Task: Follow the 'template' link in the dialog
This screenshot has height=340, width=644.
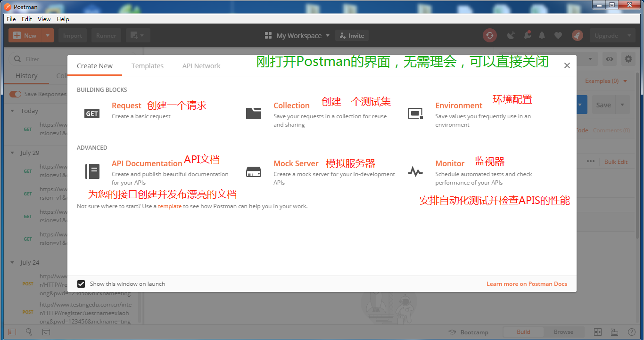Action: [170, 206]
